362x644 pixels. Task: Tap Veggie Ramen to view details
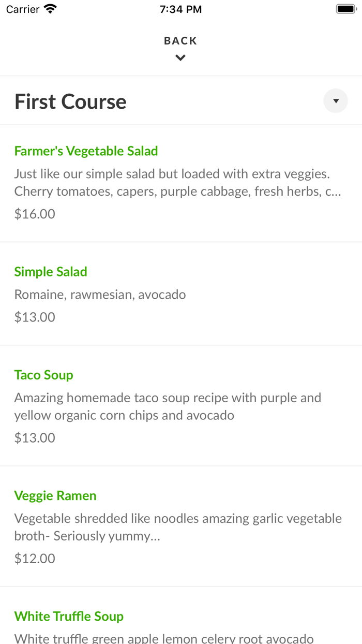click(55, 495)
